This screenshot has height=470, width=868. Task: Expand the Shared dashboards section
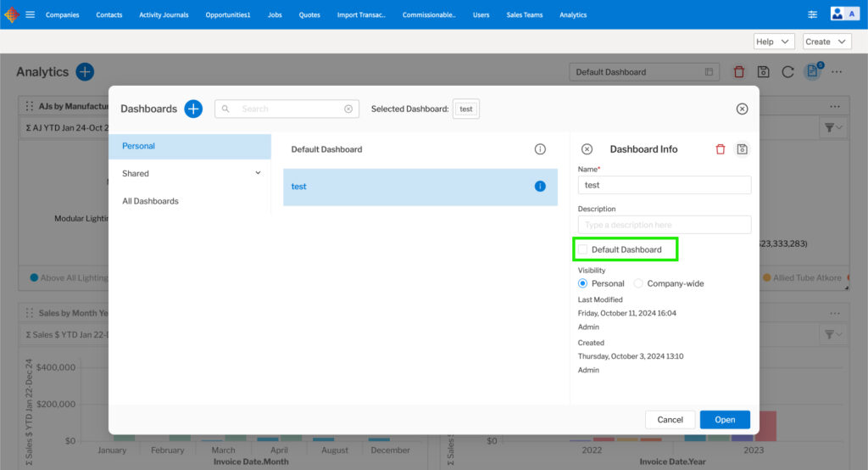pyautogui.click(x=258, y=173)
